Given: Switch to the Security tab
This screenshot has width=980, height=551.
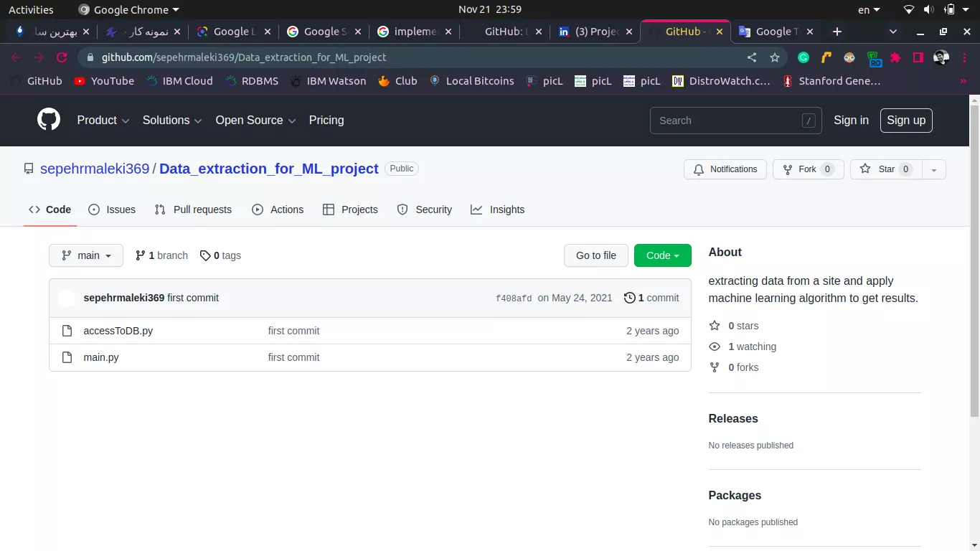Looking at the screenshot, I should 425,209.
